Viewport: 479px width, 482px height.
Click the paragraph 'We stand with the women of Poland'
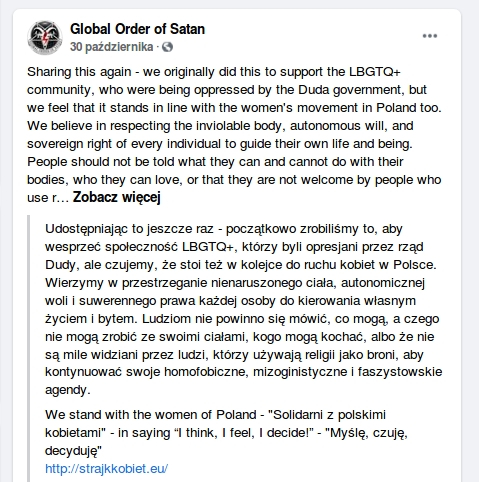(226, 433)
